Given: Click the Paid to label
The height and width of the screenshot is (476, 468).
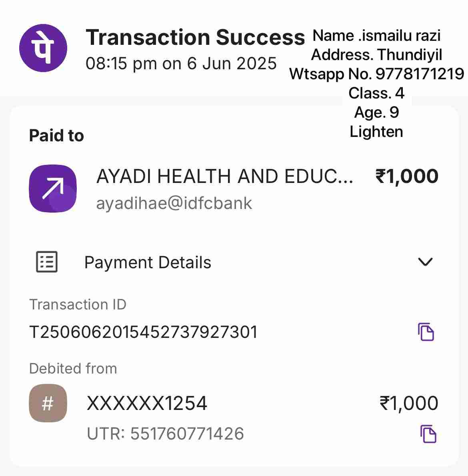Looking at the screenshot, I should [x=56, y=136].
